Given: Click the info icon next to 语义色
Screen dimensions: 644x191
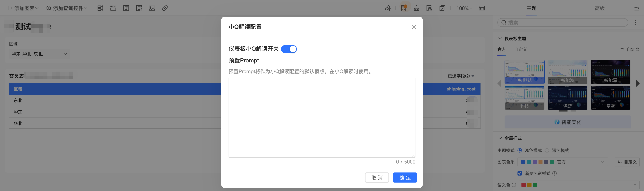Looking at the screenshot, I should [x=514, y=185].
